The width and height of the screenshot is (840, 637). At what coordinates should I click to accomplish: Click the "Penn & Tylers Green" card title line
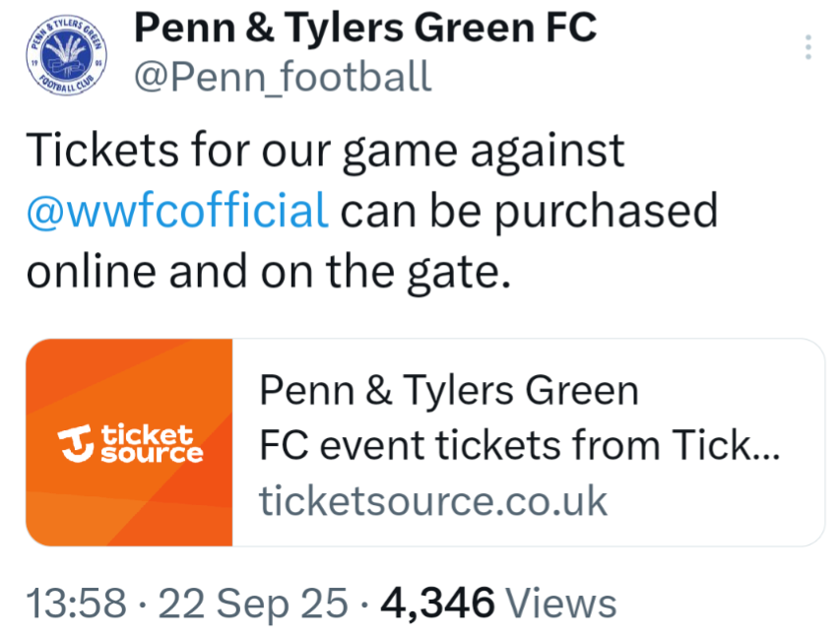449,391
